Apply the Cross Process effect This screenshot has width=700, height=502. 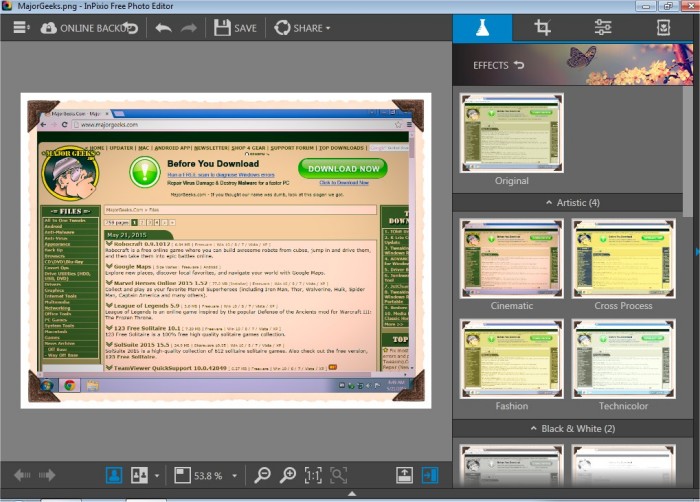tap(623, 258)
